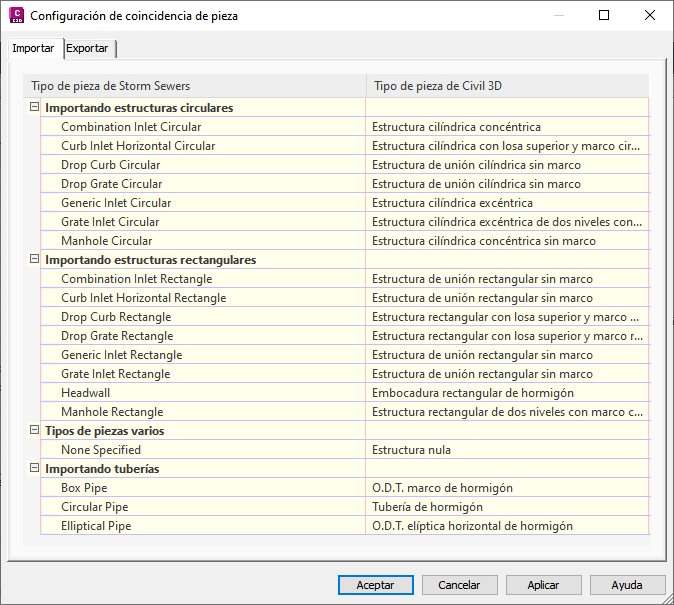Edit Civil 3D type for Box Pipe
The image size is (674, 605).
tap(505, 488)
